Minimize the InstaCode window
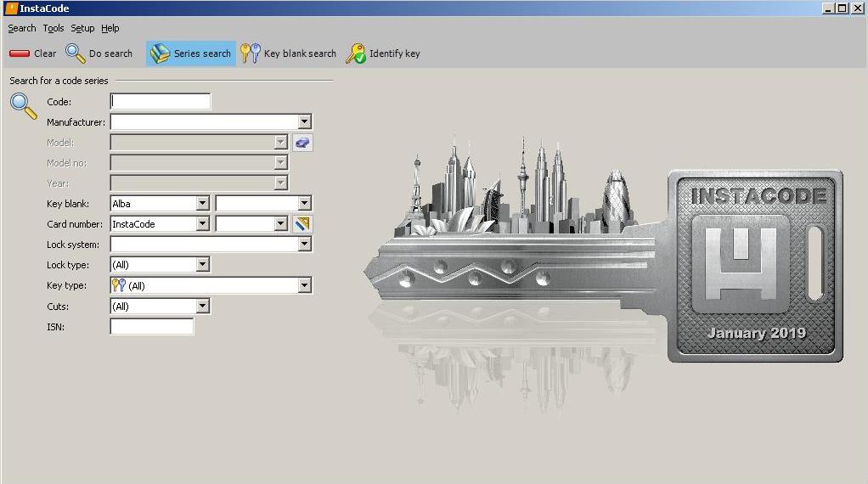 click(829, 8)
